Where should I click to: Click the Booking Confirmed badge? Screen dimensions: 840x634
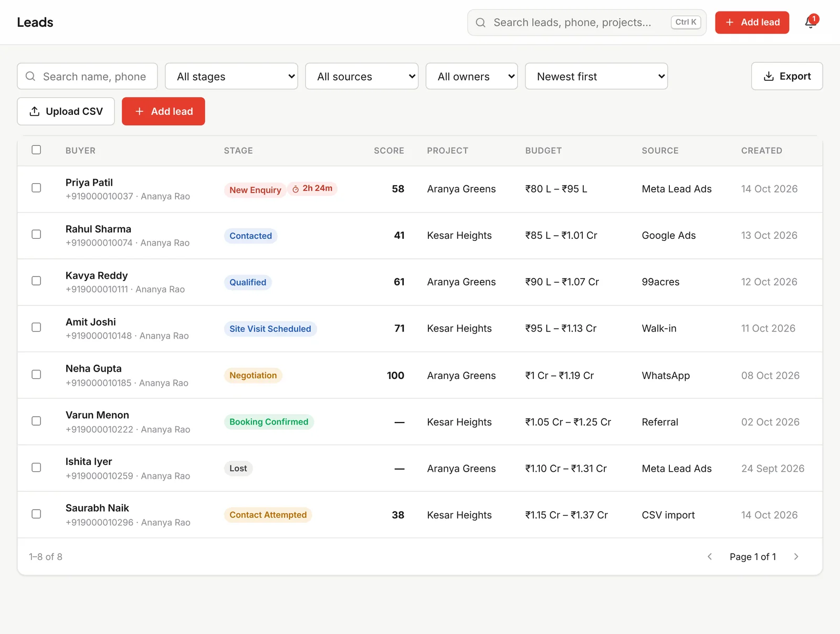pos(269,422)
